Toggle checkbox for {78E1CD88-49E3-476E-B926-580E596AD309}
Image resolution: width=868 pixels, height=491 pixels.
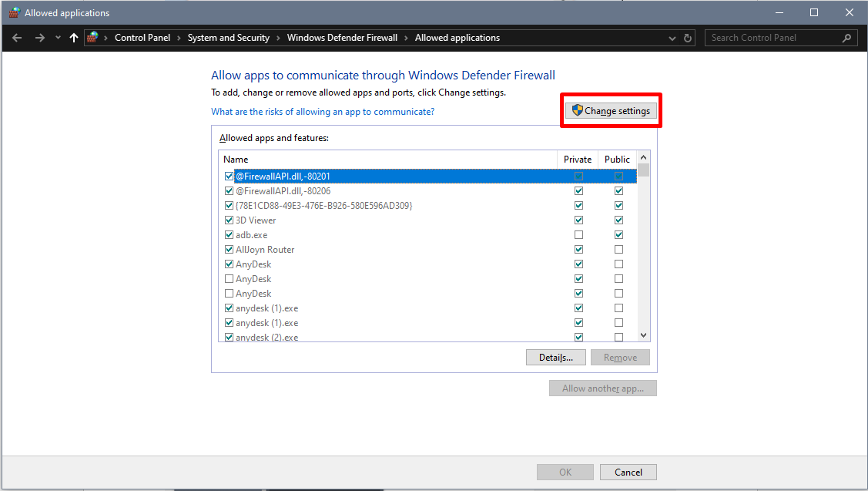point(230,206)
